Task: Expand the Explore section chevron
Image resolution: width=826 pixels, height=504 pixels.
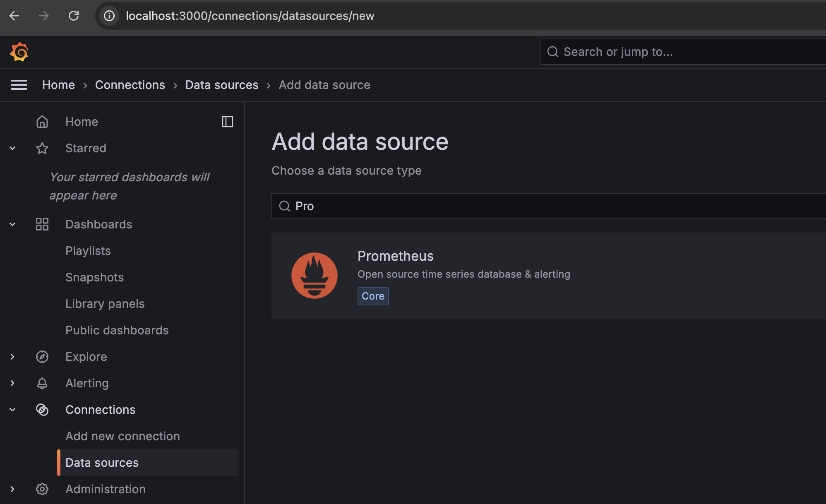Action: click(12, 357)
